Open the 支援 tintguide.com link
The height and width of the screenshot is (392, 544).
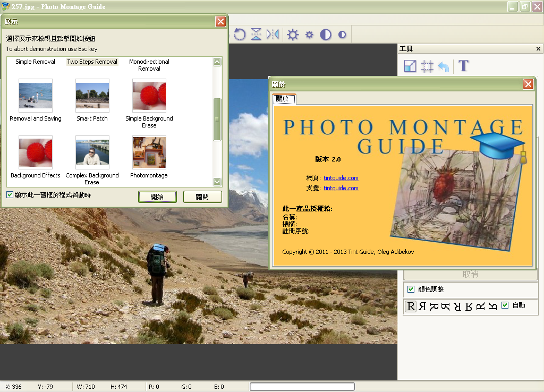341,188
